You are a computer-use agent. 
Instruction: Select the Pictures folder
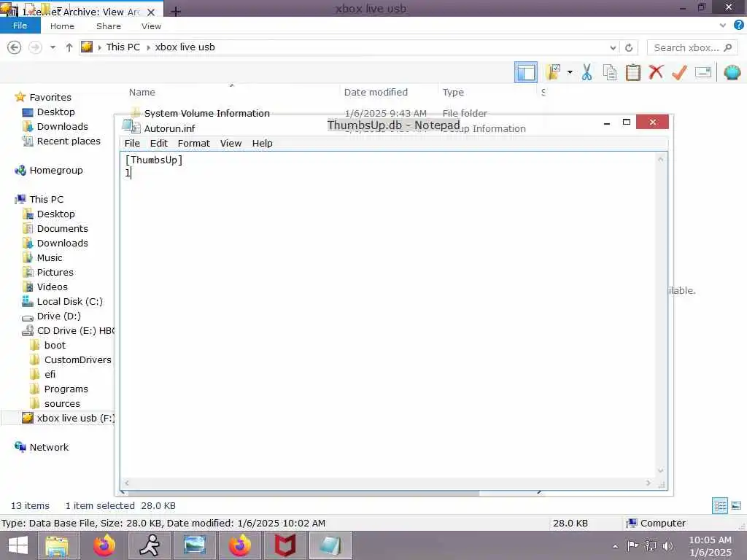point(55,273)
